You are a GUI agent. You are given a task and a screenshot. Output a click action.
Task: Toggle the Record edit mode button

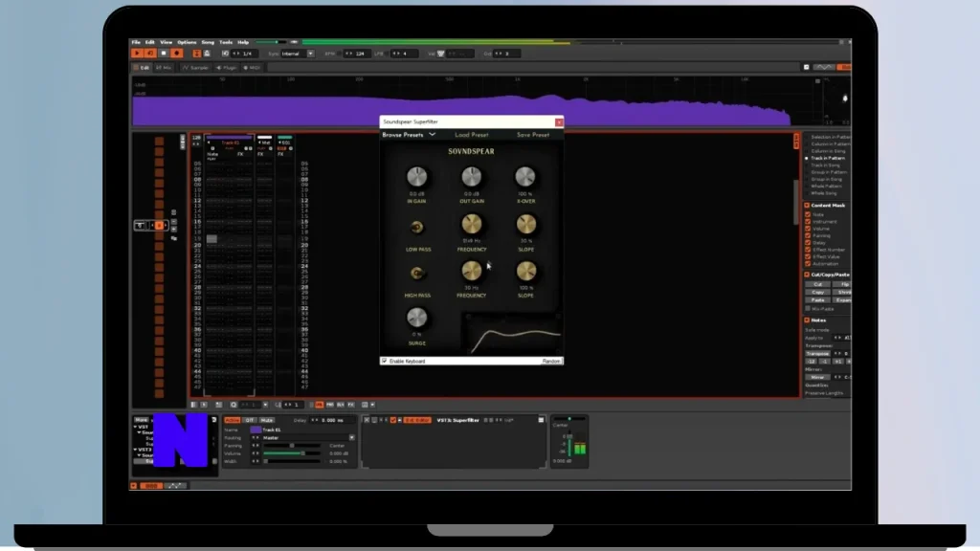[177, 54]
